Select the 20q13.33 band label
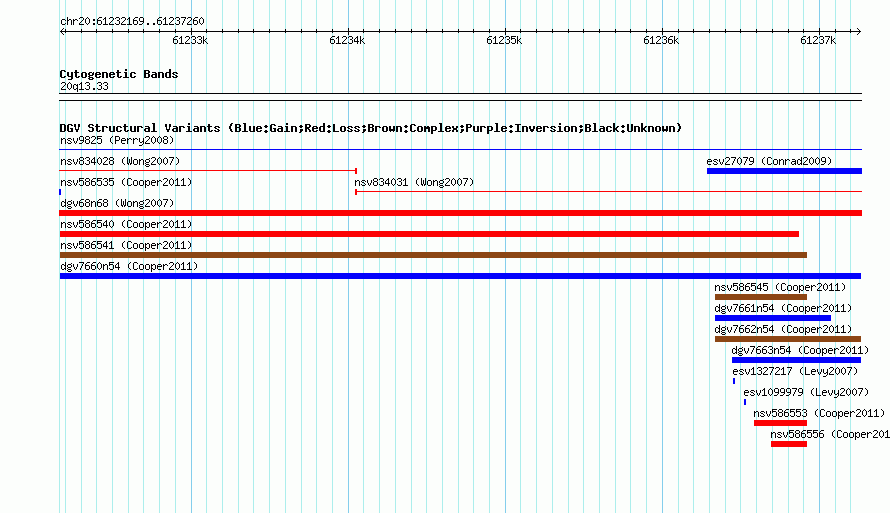Screen dimensions: 890x513 coord(84,86)
